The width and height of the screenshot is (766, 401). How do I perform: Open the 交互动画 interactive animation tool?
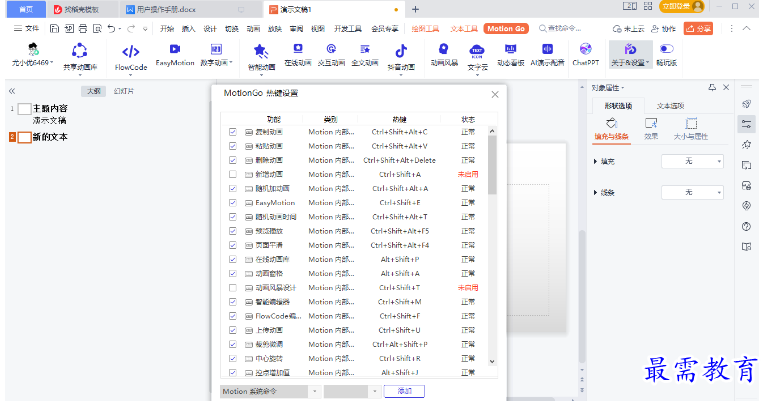click(331, 55)
